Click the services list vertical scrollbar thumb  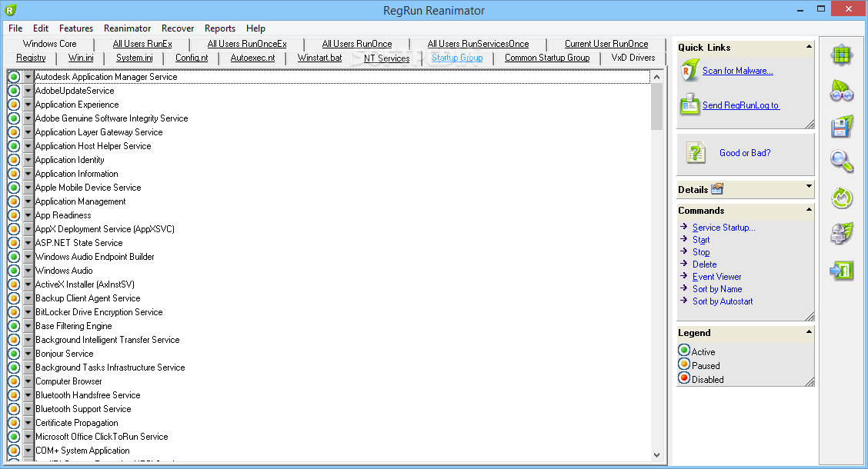[x=656, y=106]
